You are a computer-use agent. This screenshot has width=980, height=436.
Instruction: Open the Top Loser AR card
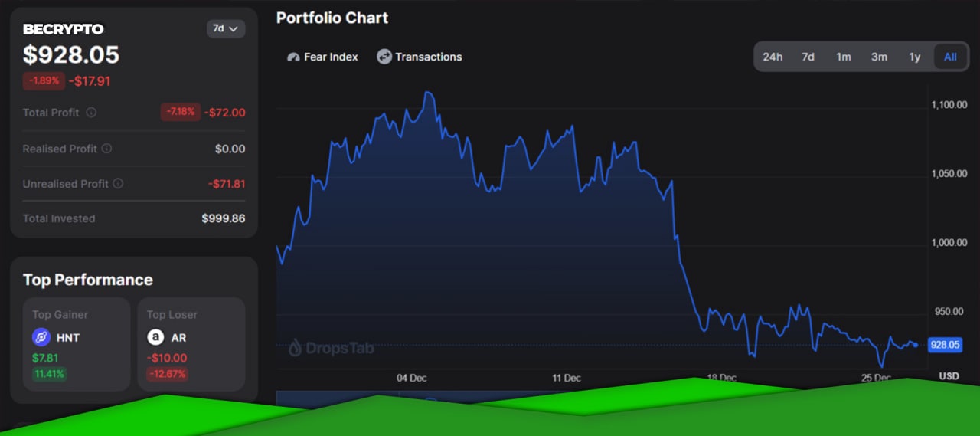(191, 344)
